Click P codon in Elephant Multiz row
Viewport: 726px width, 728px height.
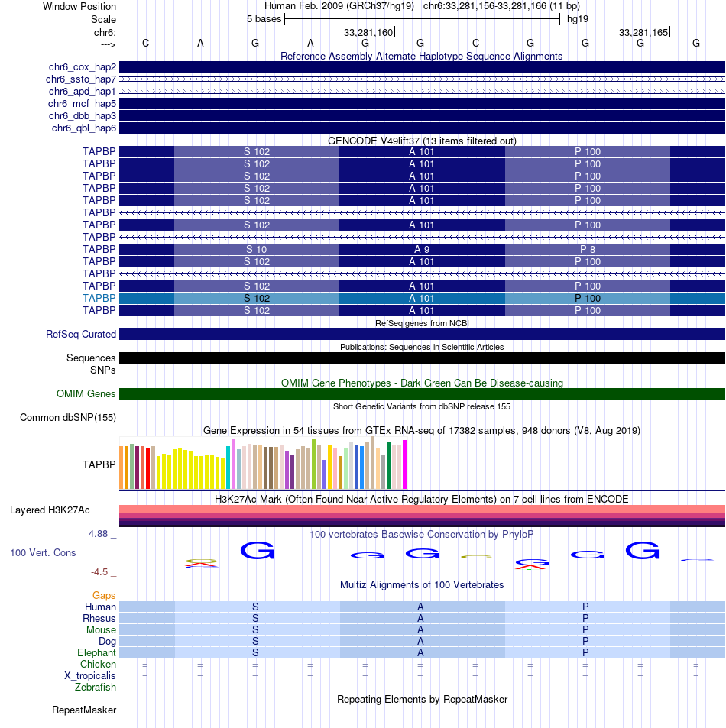point(585,653)
